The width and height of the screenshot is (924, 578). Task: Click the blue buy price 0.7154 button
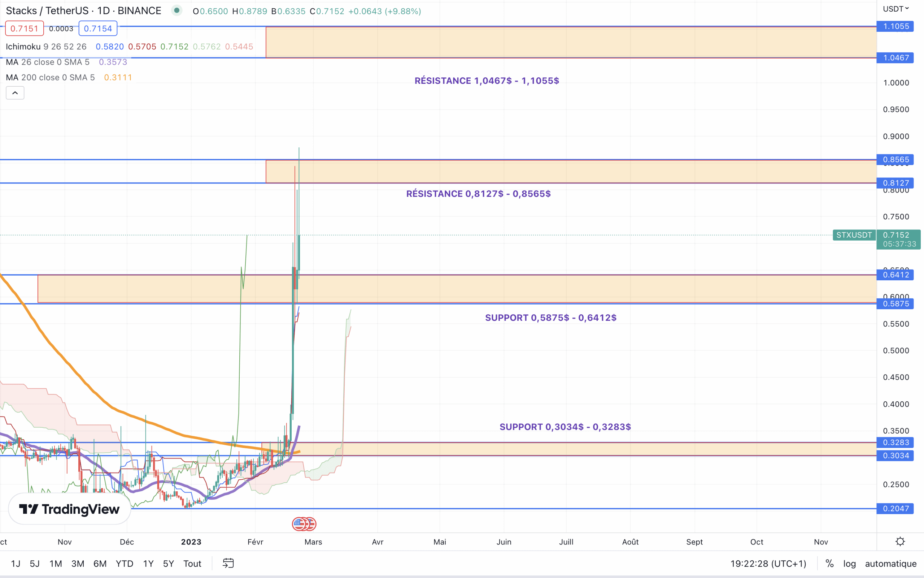click(98, 29)
